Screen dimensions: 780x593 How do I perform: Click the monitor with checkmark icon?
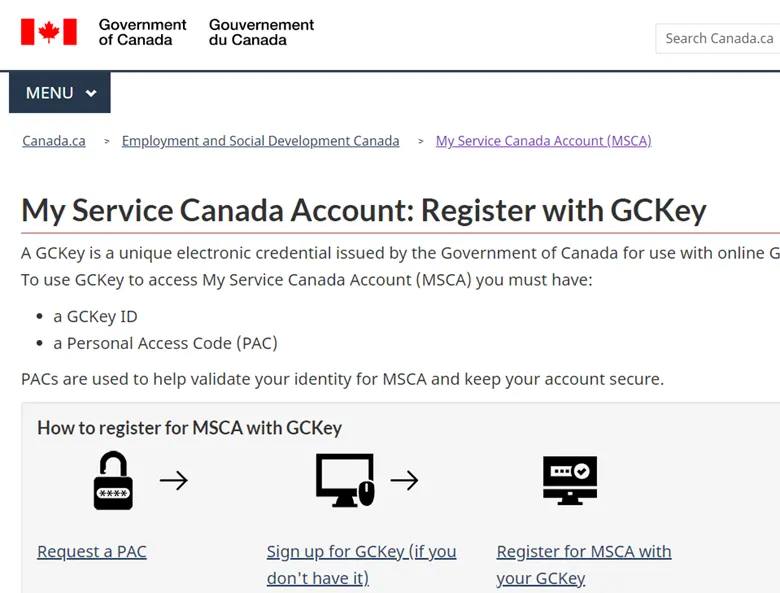click(570, 481)
